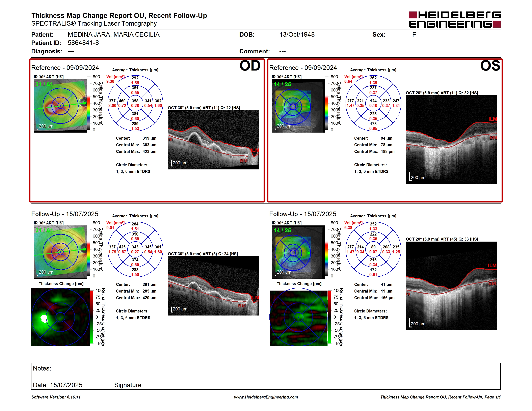Click the OS follow-up OCT 20° ART (45) caption
Image resolution: width=532 pixels, height=411 pixels.
point(442,239)
